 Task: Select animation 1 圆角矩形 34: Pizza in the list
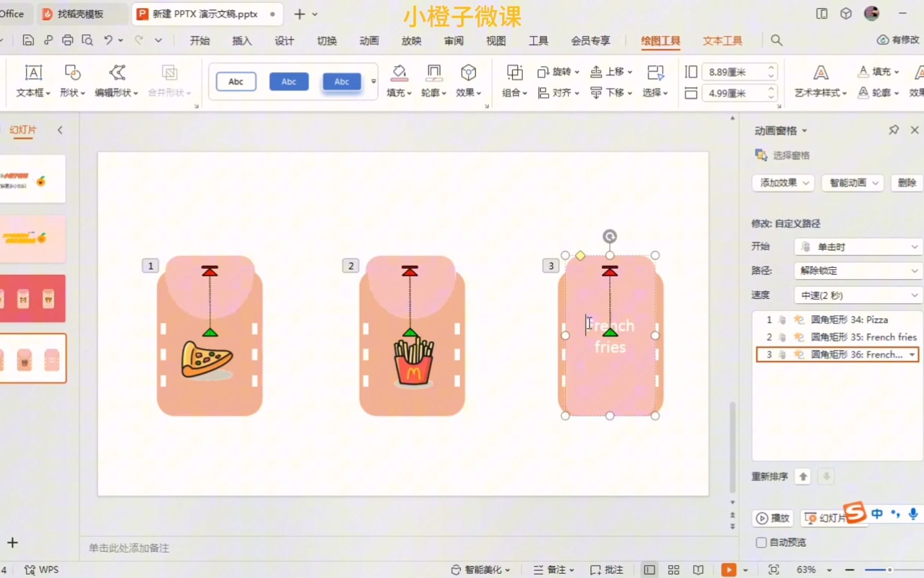(838, 319)
